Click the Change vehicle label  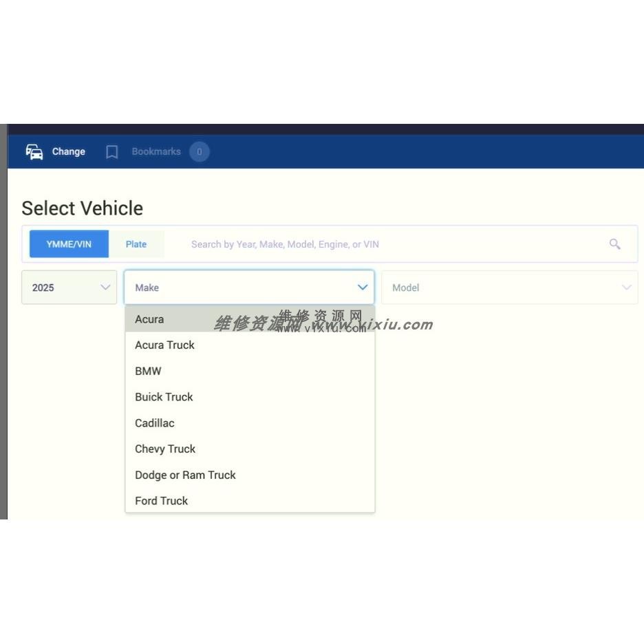point(69,151)
